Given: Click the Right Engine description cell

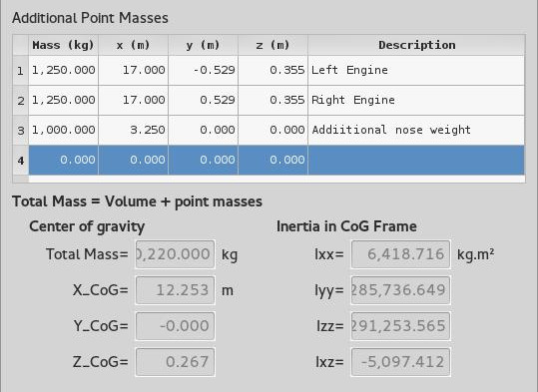Looking at the screenshot, I should 416,100.
